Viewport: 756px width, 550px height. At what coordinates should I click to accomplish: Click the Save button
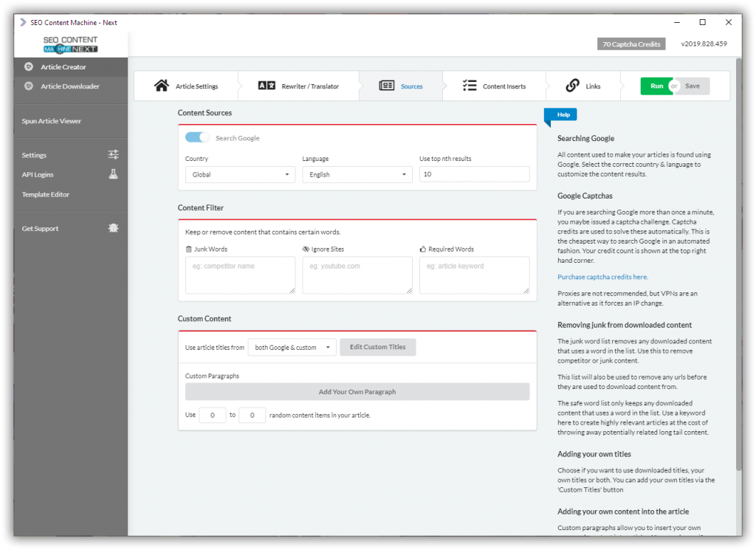(x=693, y=86)
